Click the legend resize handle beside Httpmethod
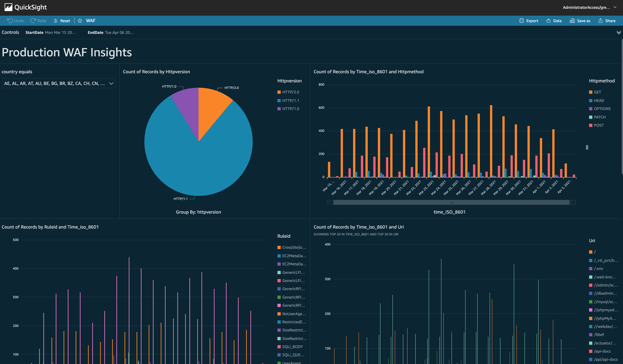Image resolution: width=623 pixels, height=364 pixels. [587, 147]
